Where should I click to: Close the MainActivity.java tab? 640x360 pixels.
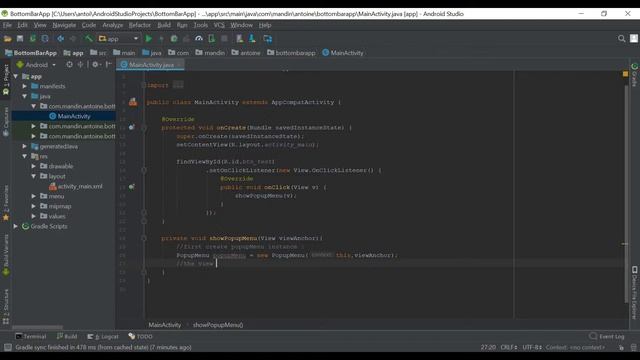[179, 64]
